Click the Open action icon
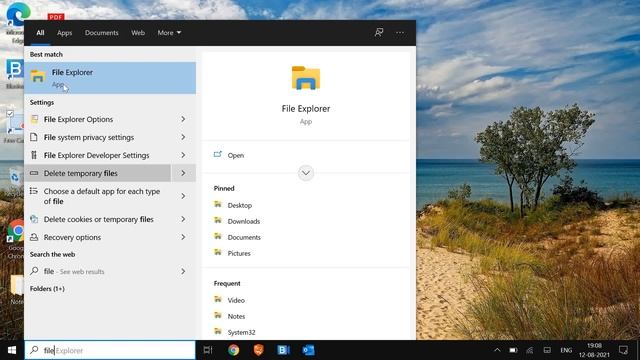 point(218,155)
